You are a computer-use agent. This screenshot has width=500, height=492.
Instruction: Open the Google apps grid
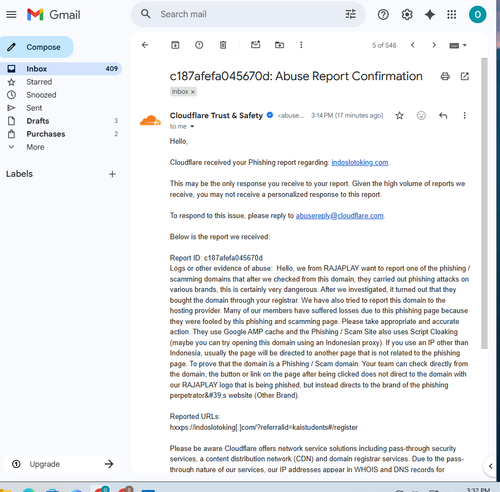click(452, 15)
